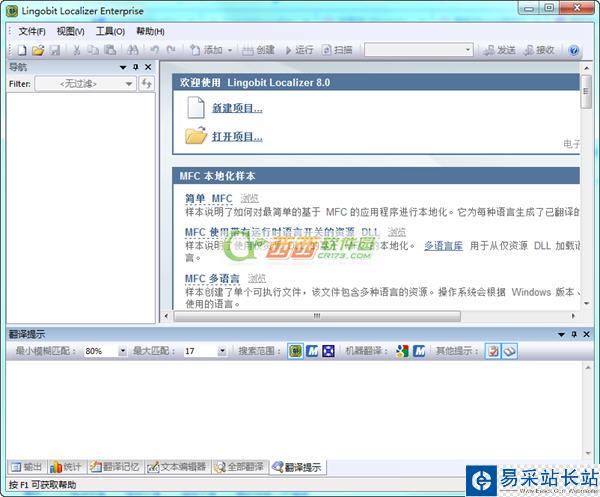Viewport: 600px width, 497px height.
Task: Click the Paste clipboard icon
Action: coord(110,50)
